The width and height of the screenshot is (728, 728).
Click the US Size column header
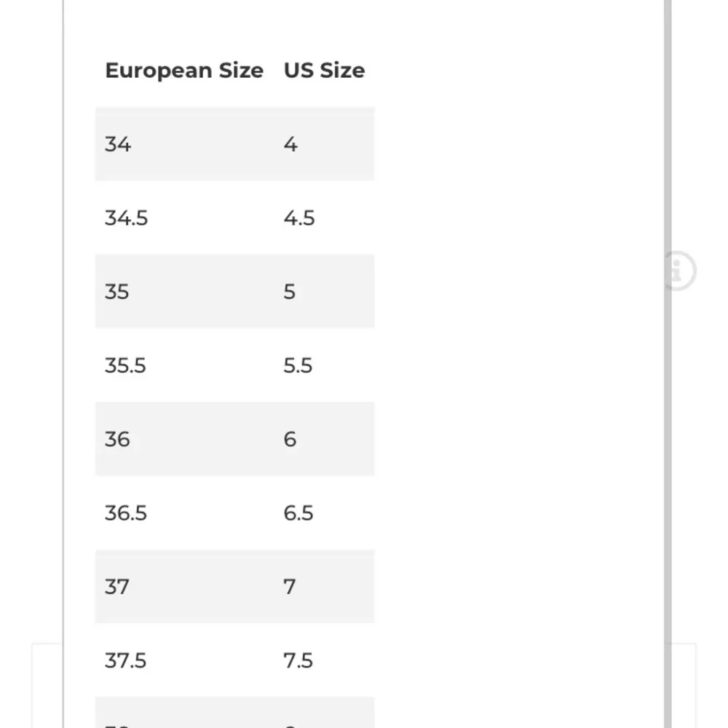click(x=324, y=71)
